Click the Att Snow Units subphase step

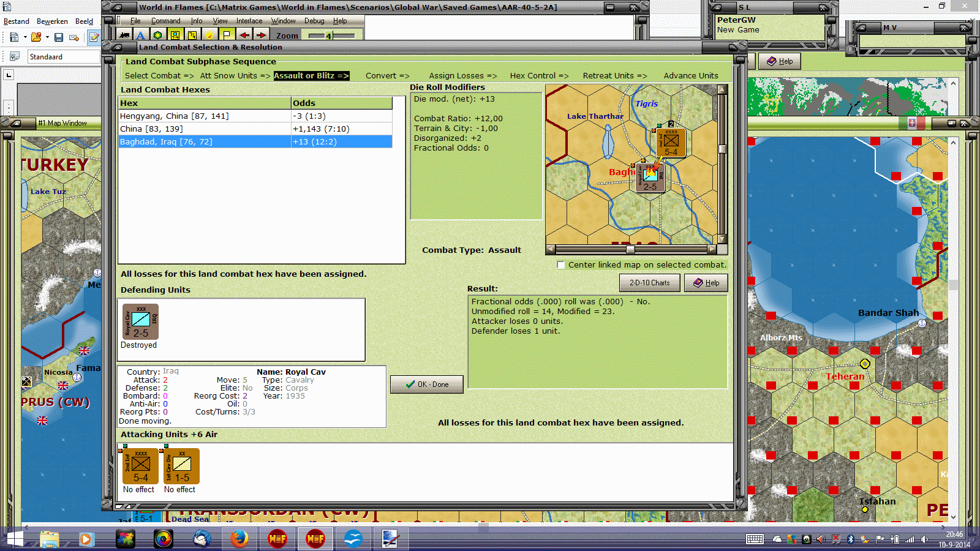pos(235,76)
